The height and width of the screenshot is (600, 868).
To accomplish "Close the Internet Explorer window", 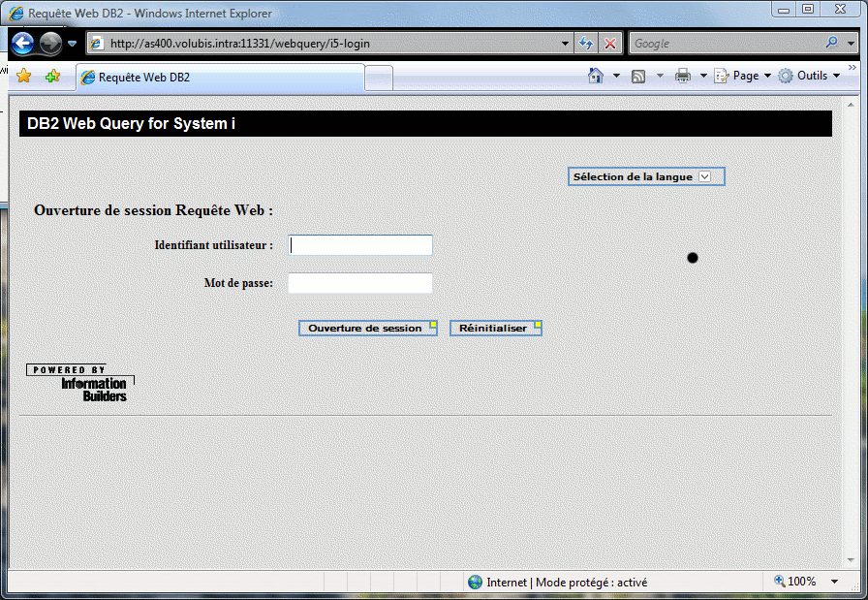I will tap(840, 10).
